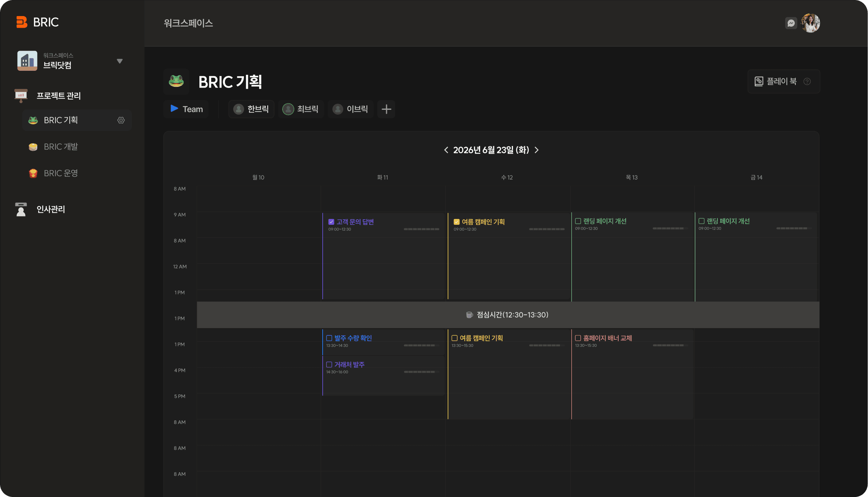Click the lunch coffee cup icon
868x497 pixels.
tap(470, 315)
